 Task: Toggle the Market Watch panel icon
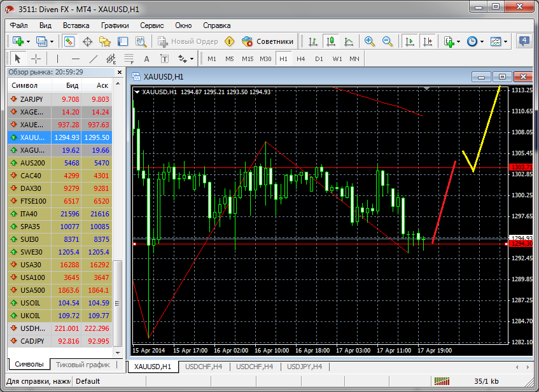69,41
